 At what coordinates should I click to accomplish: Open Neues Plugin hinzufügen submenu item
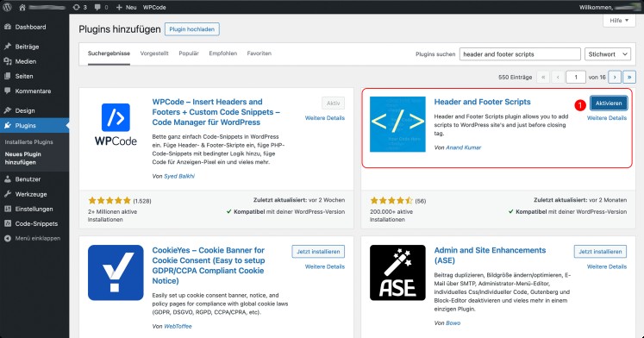[23, 158]
